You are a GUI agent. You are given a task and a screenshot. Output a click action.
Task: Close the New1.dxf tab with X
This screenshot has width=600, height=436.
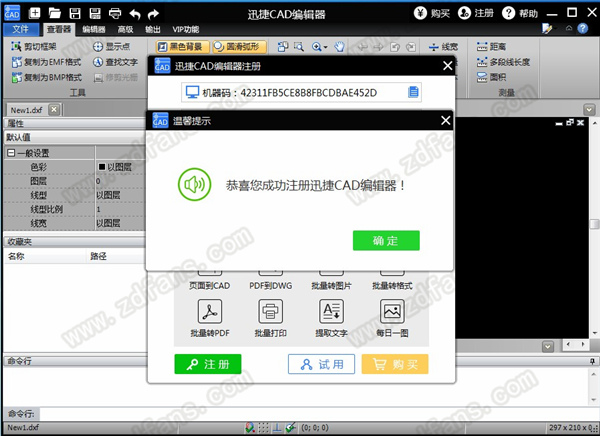[x=54, y=110]
